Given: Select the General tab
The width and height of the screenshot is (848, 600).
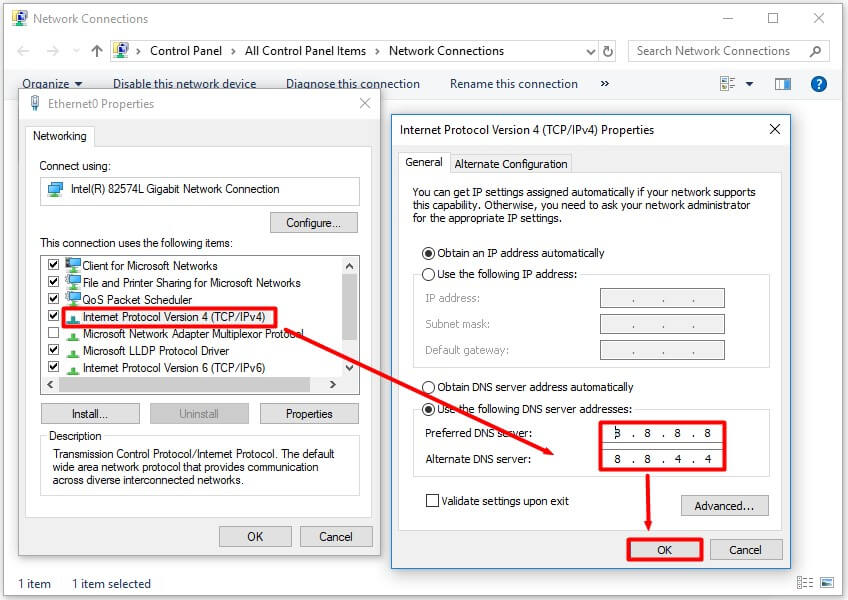Looking at the screenshot, I should [423, 162].
